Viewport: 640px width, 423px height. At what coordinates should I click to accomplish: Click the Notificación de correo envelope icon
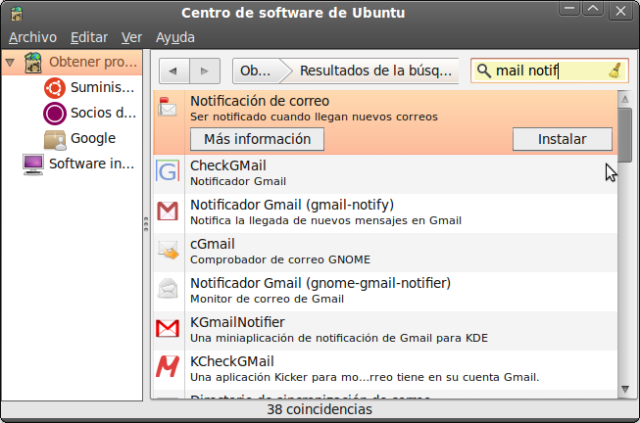[167, 107]
